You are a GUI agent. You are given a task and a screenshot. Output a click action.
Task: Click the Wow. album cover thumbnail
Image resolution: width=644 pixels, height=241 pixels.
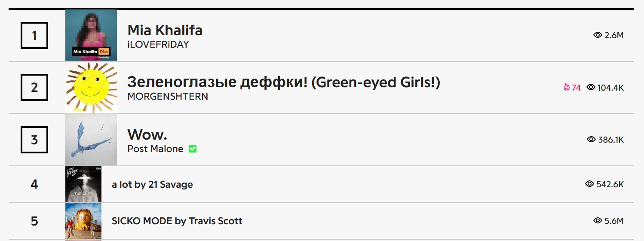click(x=91, y=140)
